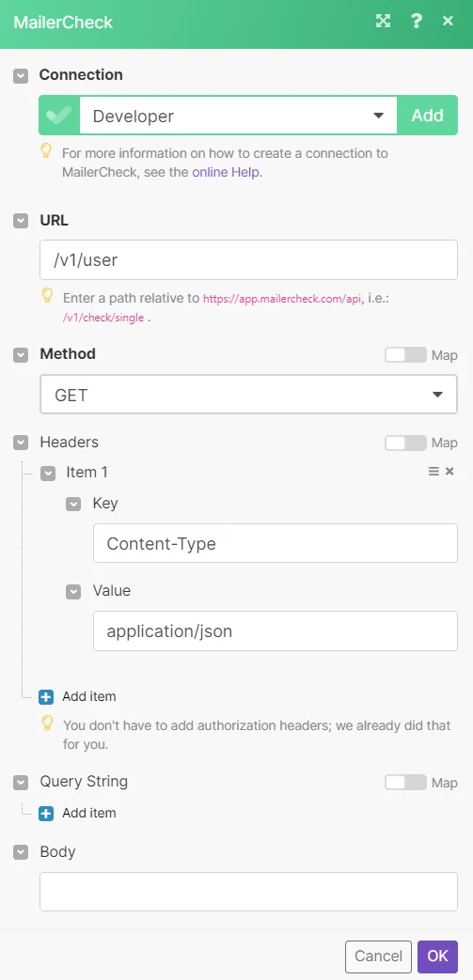Screen dimensions: 473x980
Task: Collapse the Body section arrow
Action: coord(22,852)
